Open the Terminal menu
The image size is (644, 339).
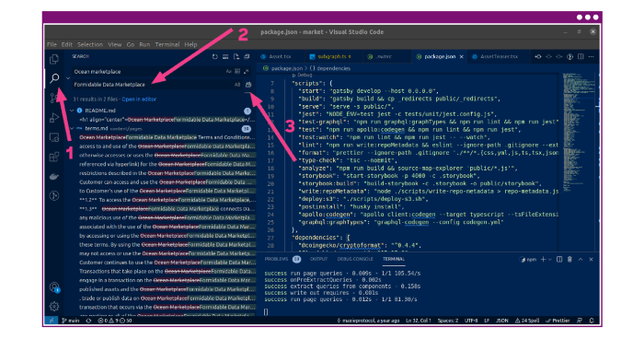[x=167, y=44]
